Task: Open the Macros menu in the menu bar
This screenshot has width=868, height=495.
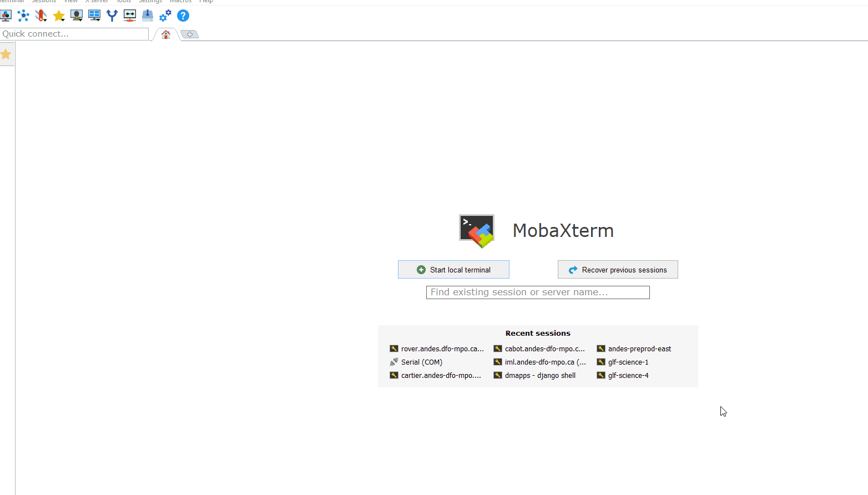Action: point(180,2)
